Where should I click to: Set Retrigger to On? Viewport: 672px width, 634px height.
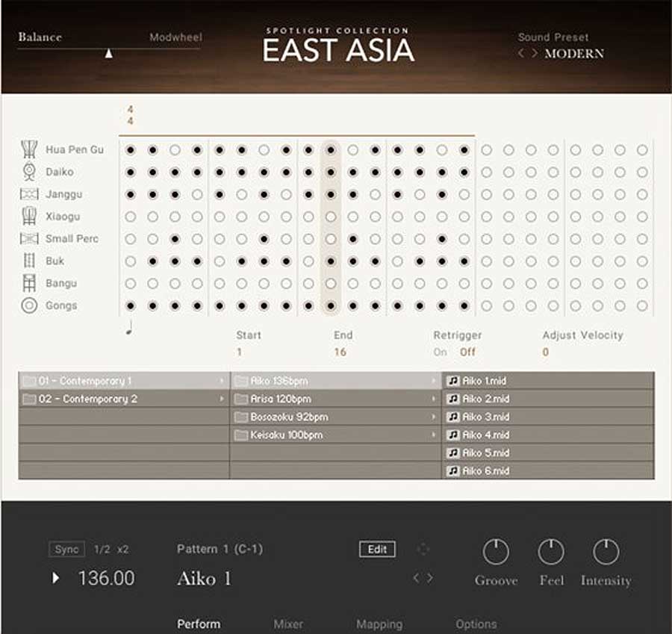tap(440, 352)
